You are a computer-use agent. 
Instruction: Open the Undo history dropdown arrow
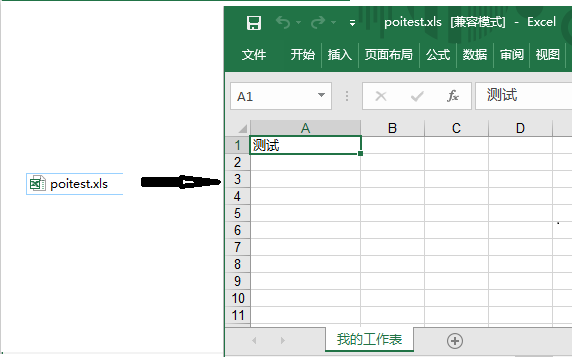tap(298, 23)
